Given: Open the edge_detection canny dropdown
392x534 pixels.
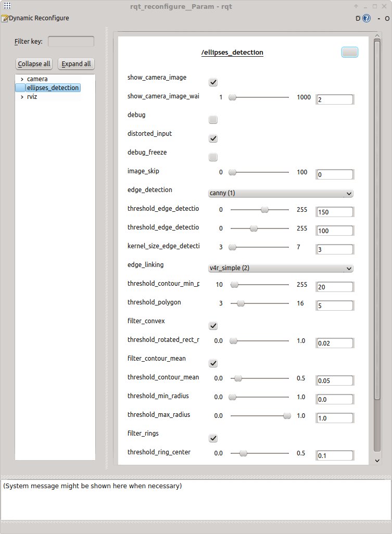Looking at the screenshot, I should pos(281,193).
